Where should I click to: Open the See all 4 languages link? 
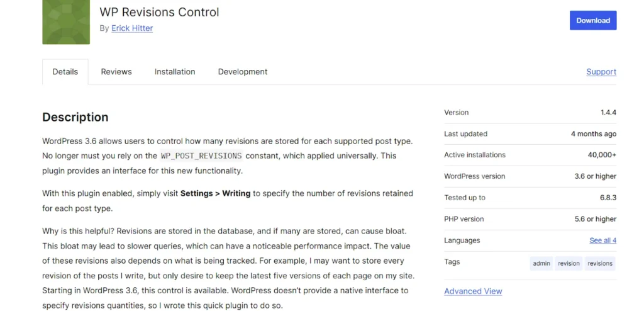(x=602, y=240)
